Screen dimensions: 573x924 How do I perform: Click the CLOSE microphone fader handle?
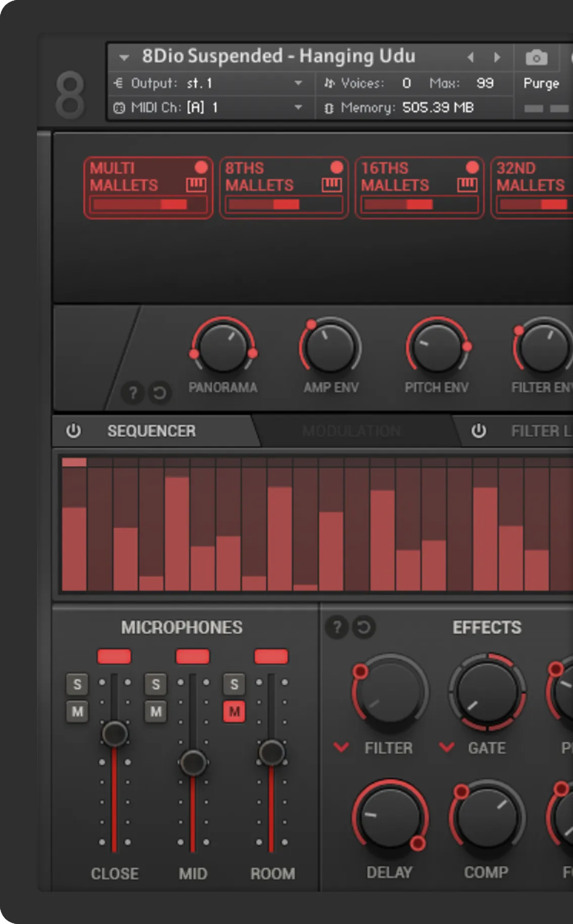(115, 734)
